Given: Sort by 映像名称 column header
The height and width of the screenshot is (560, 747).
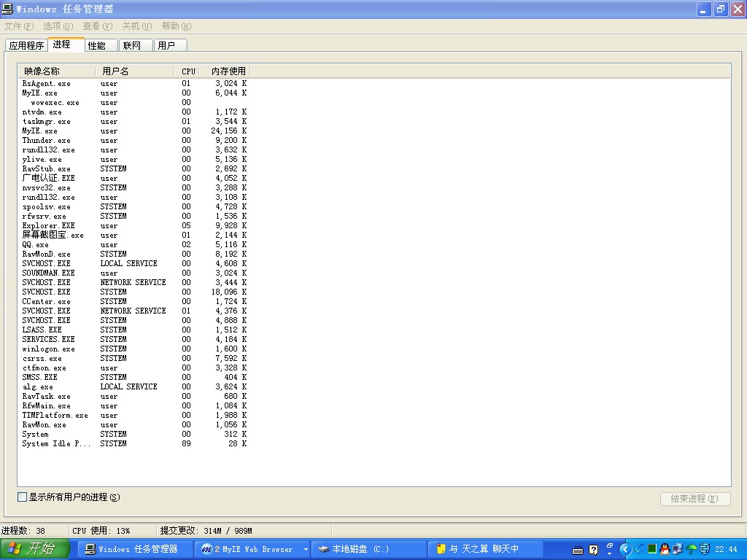Looking at the screenshot, I should pos(57,71).
